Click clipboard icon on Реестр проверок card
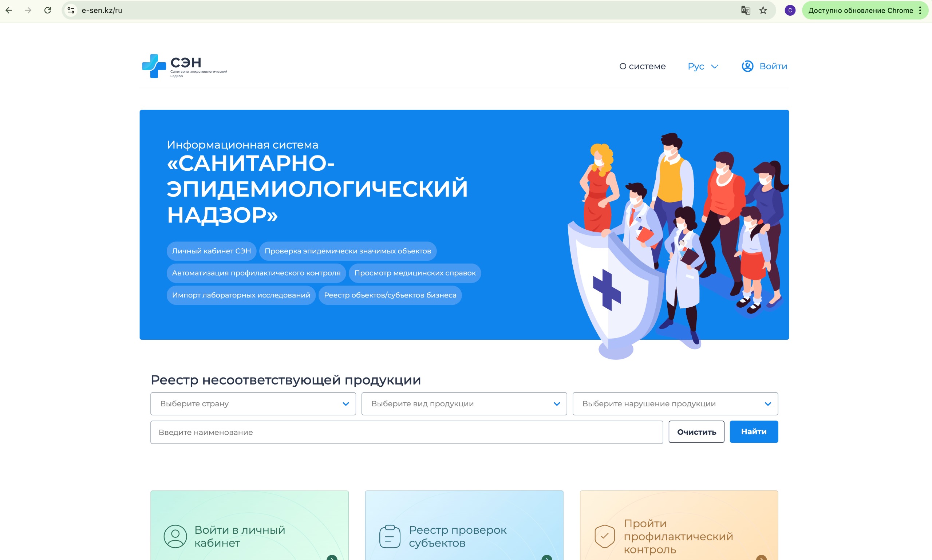The height and width of the screenshot is (560, 932). coord(390,536)
